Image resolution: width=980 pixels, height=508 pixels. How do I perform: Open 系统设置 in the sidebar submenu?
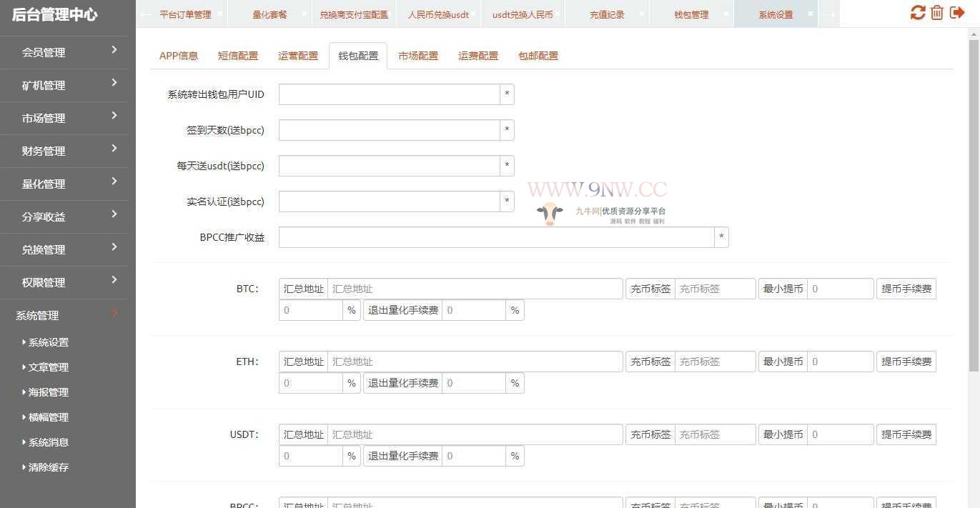pyautogui.click(x=49, y=342)
